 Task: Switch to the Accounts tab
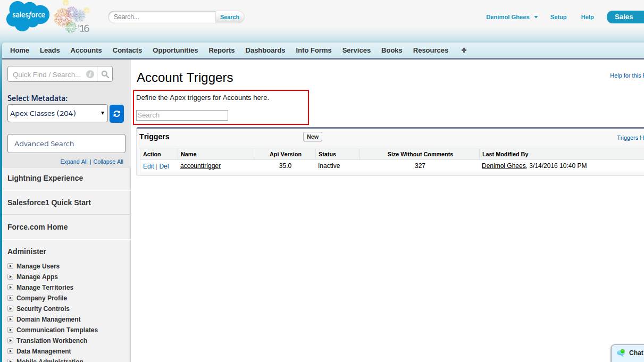[x=86, y=50]
